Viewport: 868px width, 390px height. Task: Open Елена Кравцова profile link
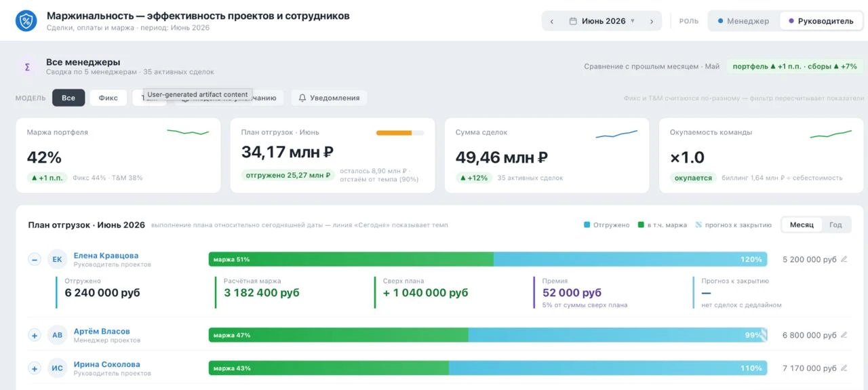tap(106, 256)
